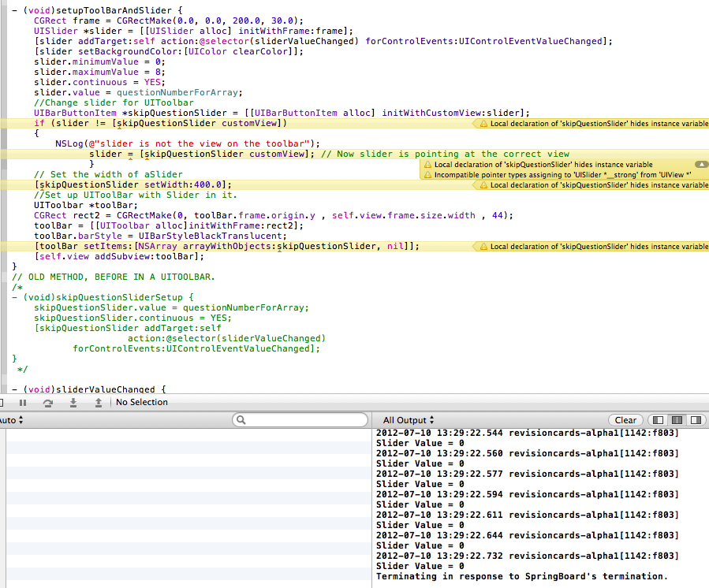Viewport: 709px width, 588px height.
Task: Click the warning message on toolBar setItems line
Action: pyautogui.click(x=599, y=247)
